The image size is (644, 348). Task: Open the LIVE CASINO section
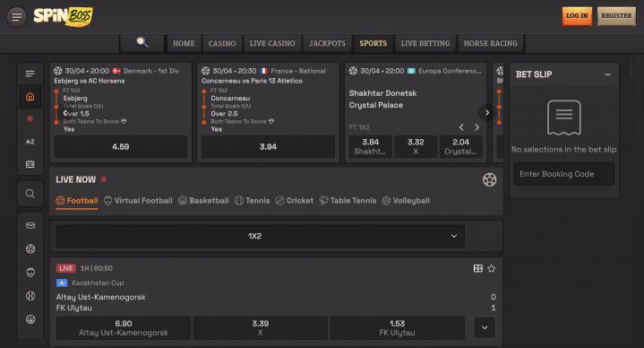pyautogui.click(x=272, y=43)
